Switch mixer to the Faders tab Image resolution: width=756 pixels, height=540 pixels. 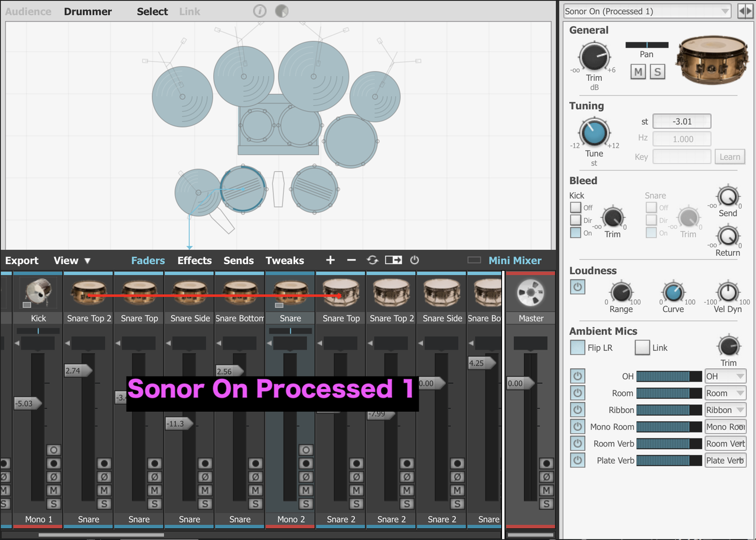(x=148, y=261)
